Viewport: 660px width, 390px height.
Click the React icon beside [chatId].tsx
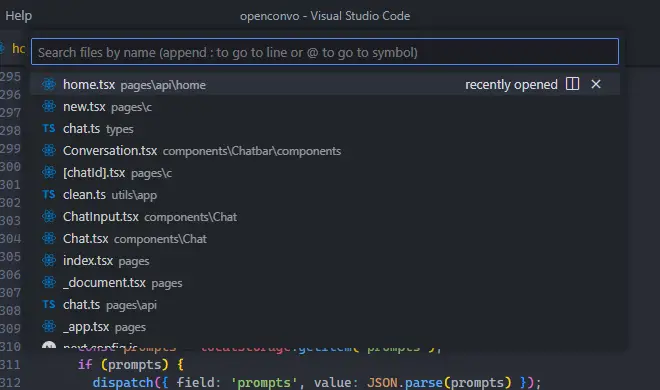(x=49, y=172)
